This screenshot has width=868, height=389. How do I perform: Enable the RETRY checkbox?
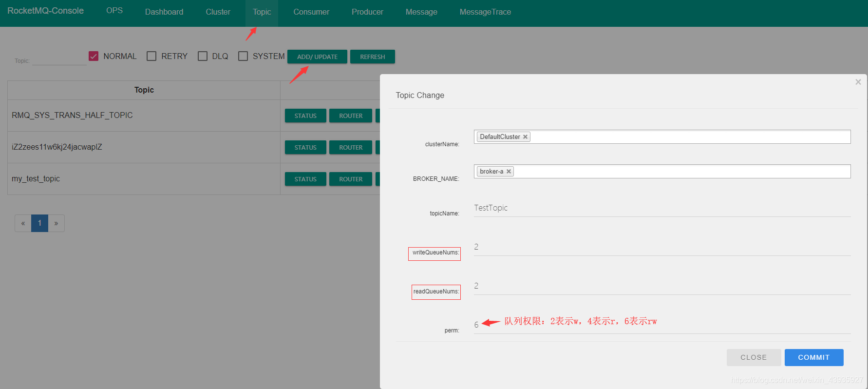pyautogui.click(x=151, y=57)
